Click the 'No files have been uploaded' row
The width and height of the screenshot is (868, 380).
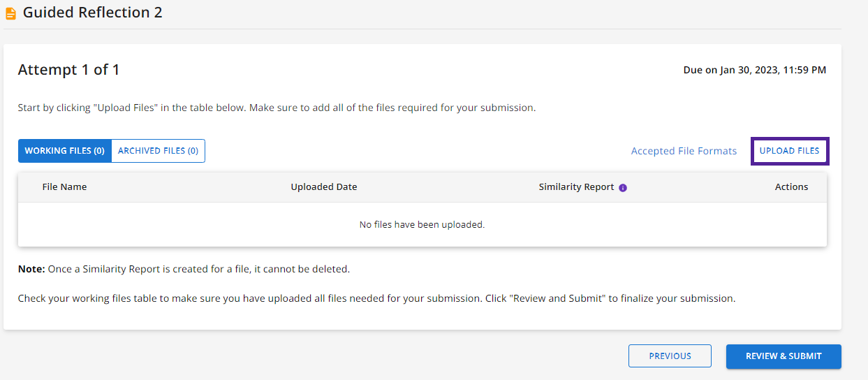(x=422, y=225)
